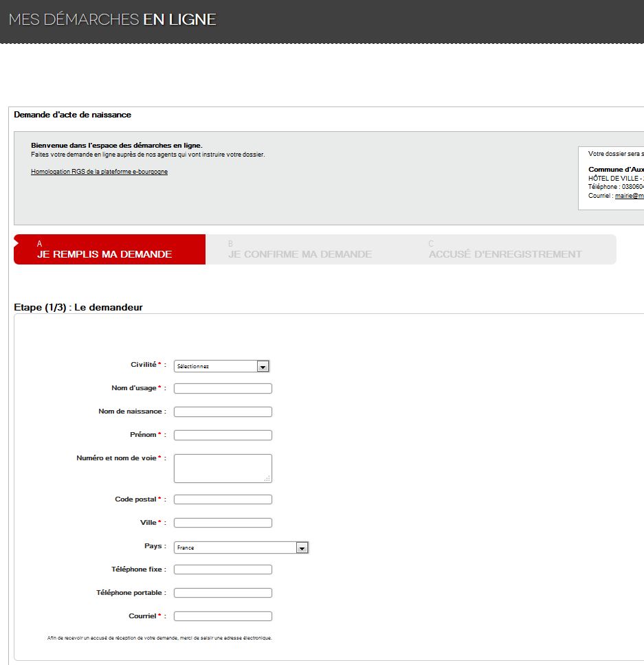Open Homologation RGS de la plateforme link
Image resolution: width=644 pixels, height=665 pixels.
click(99, 172)
